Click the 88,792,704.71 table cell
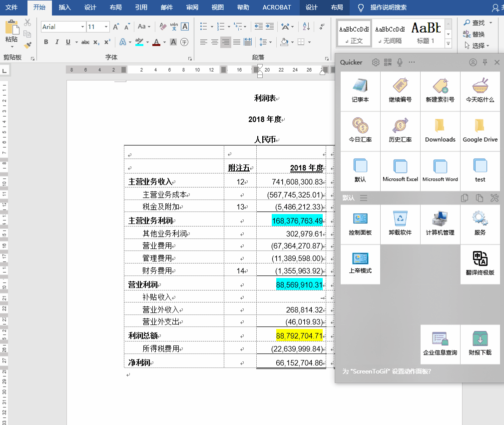Image resolution: width=504 pixels, height=425 pixels. [299, 335]
